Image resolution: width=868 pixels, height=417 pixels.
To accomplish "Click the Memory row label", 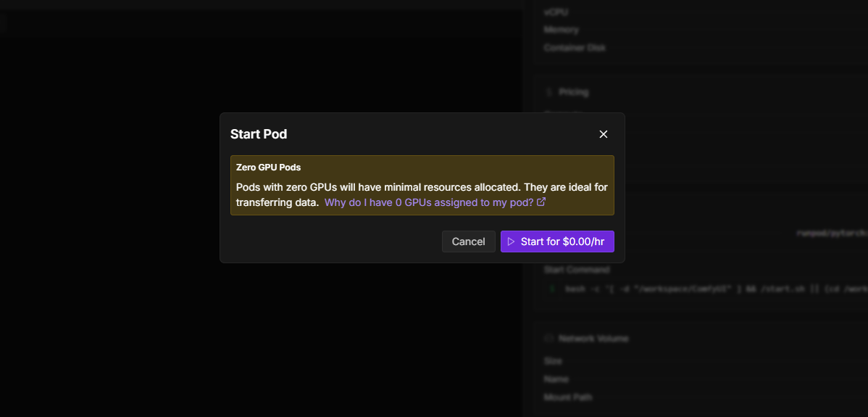I will pyautogui.click(x=561, y=30).
